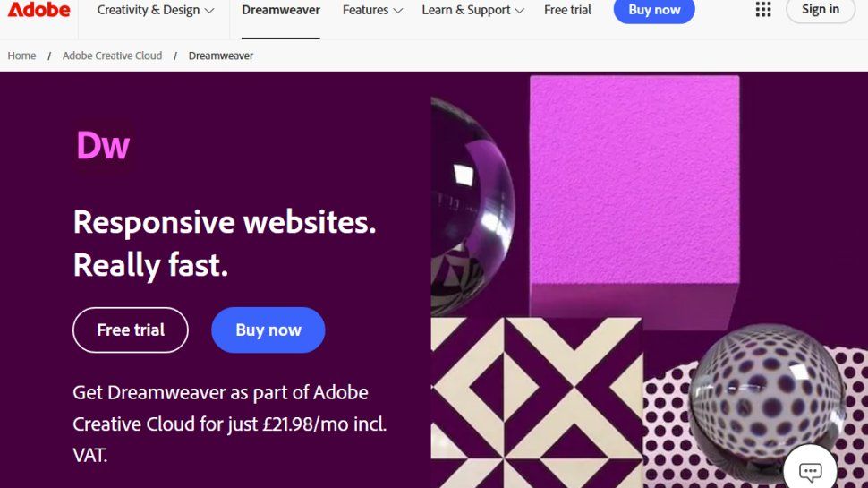The image size is (868, 488).
Task: Open the chat support bubble icon
Action: [x=810, y=470]
